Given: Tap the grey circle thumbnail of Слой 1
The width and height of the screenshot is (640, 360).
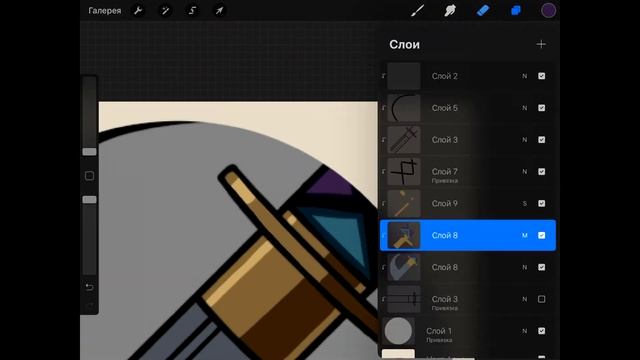Looking at the screenshot, I should click(398, 331).
